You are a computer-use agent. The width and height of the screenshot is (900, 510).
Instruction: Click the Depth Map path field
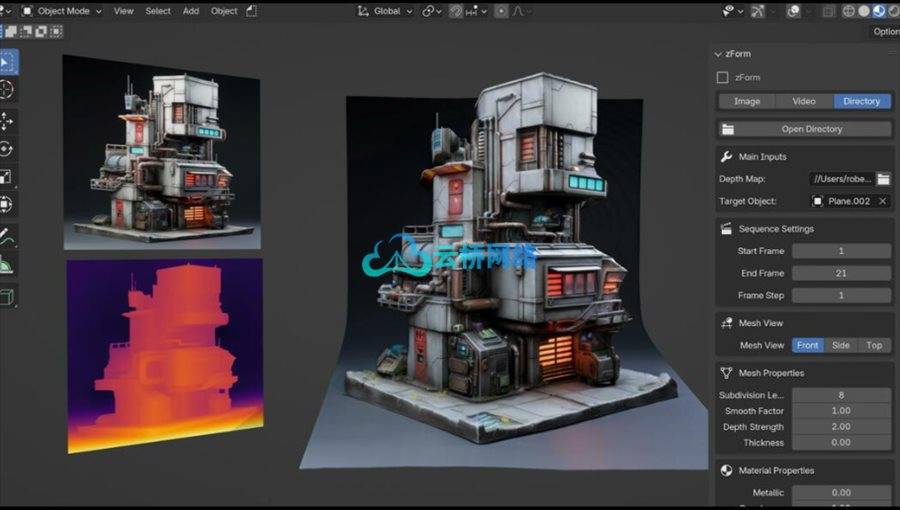(x=842, y=179)
